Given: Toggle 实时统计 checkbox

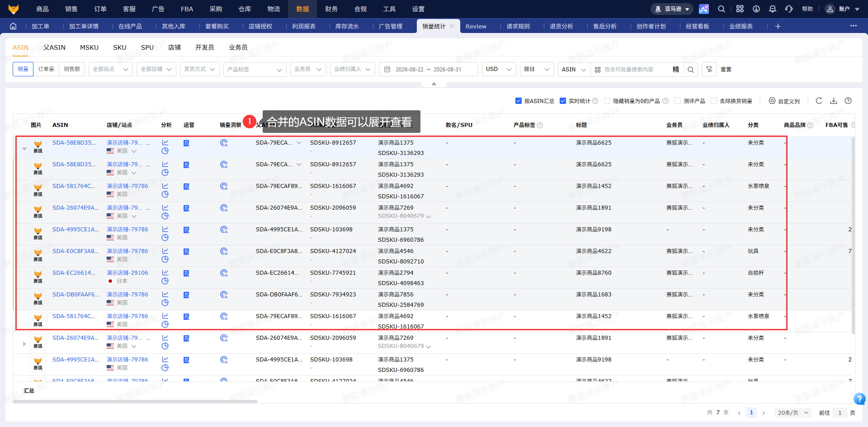Looking at the screenshot, I should tap(563, 101).
